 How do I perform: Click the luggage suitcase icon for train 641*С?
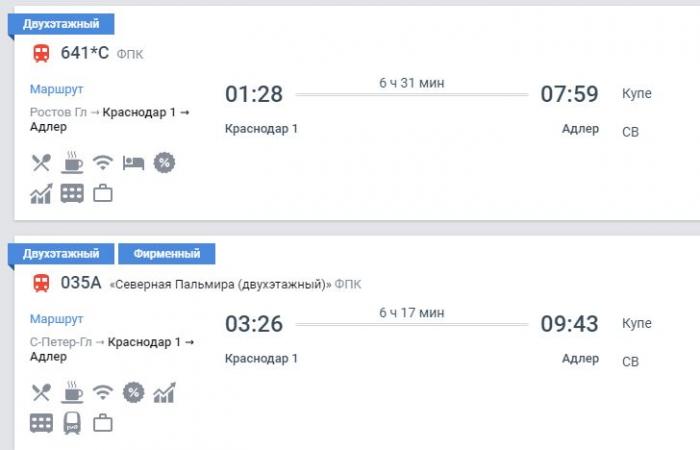tap(103, 194)
